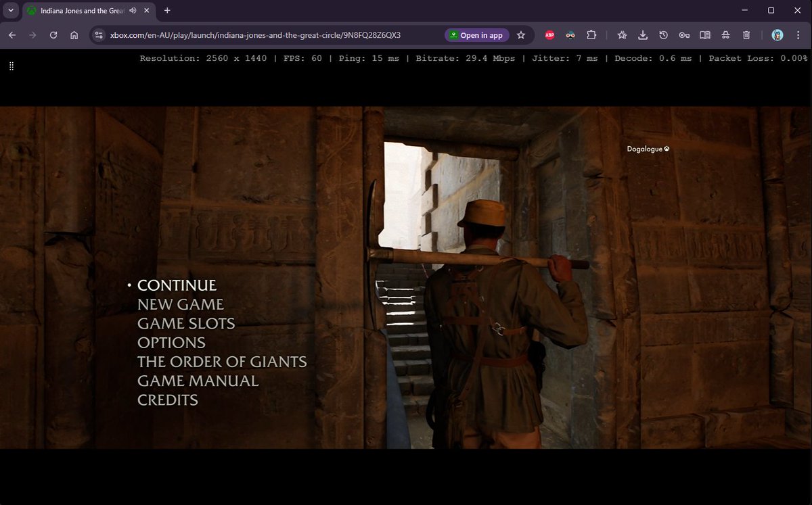Click the Bitrate: 29.4 Mbps stat
The height and width of the screenshot is (505, 812).
click(x=466, y=58)
